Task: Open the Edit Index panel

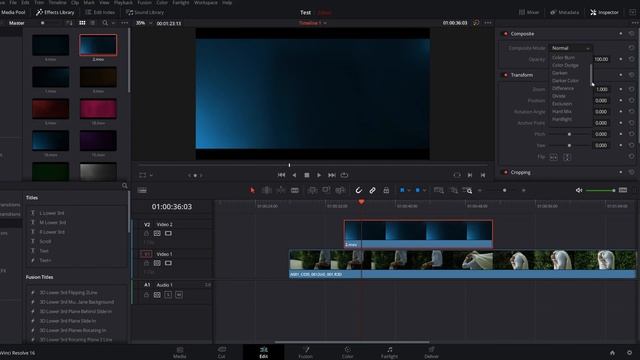Action: [x=100, y=12]
